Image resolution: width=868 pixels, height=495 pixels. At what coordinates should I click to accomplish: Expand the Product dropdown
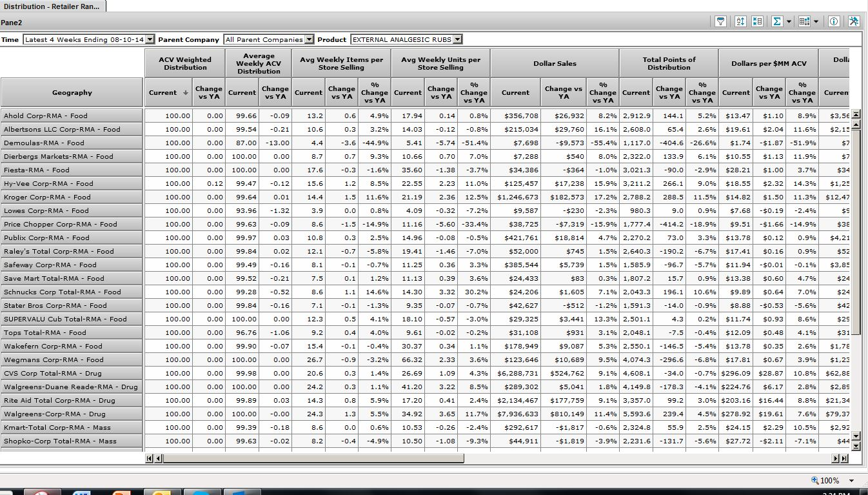pyautogui.click(x=457, y=39)
